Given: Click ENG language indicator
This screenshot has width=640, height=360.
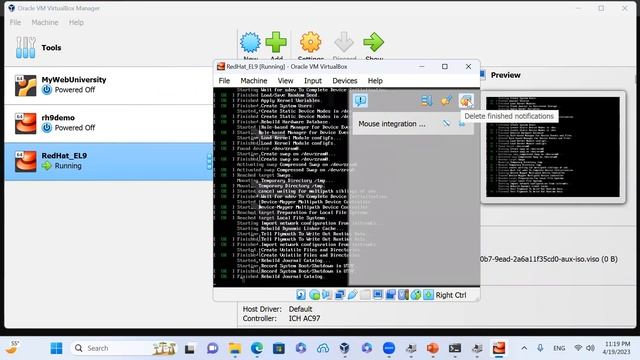Looking at the screenshot, I should [x=559, y=348].
